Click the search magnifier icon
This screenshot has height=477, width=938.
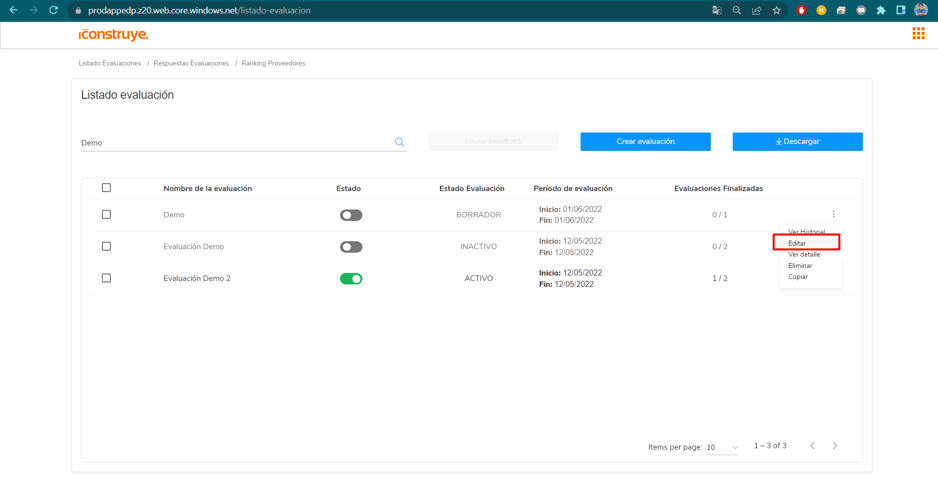coord(400,142)
